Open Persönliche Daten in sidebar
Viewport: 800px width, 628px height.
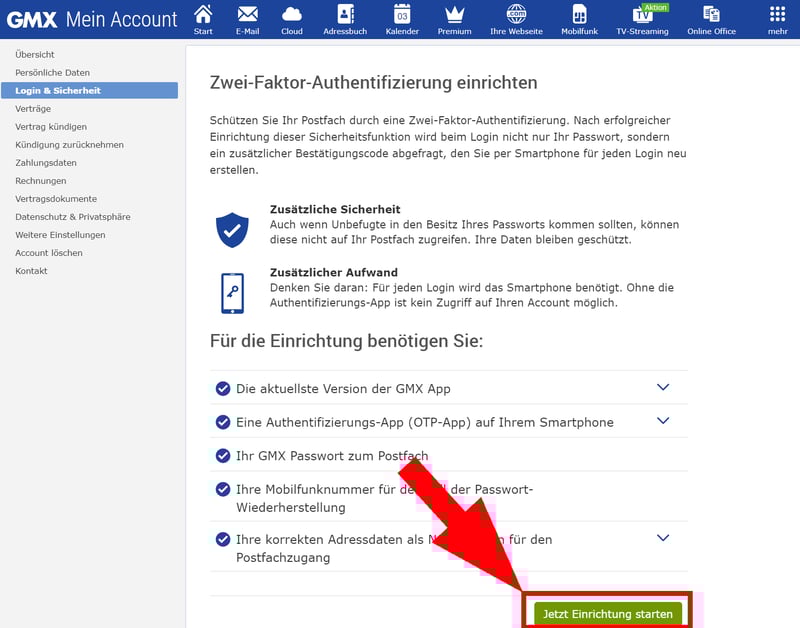tap(53, 72)
